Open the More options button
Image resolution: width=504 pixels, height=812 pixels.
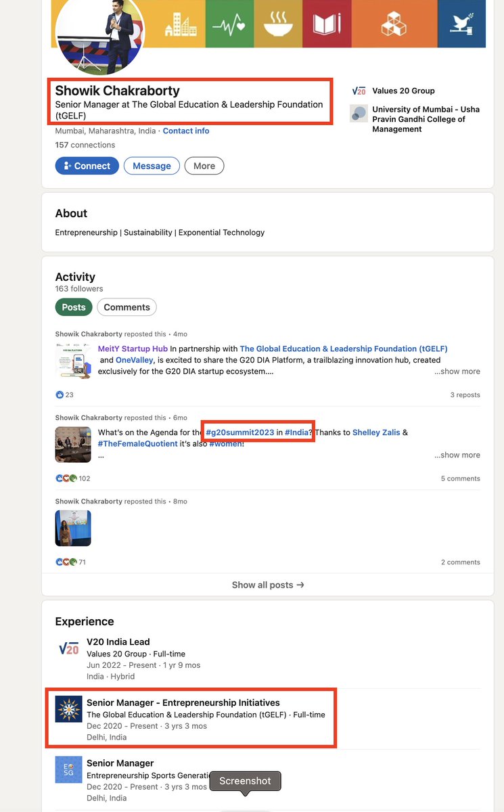click(x=204, y=166)
